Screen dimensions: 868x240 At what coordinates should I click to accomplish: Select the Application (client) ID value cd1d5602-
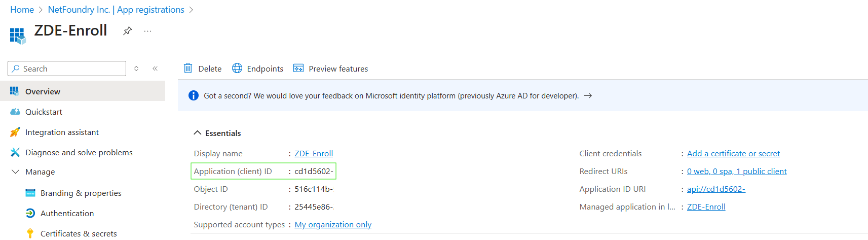[x=314, y=171]
